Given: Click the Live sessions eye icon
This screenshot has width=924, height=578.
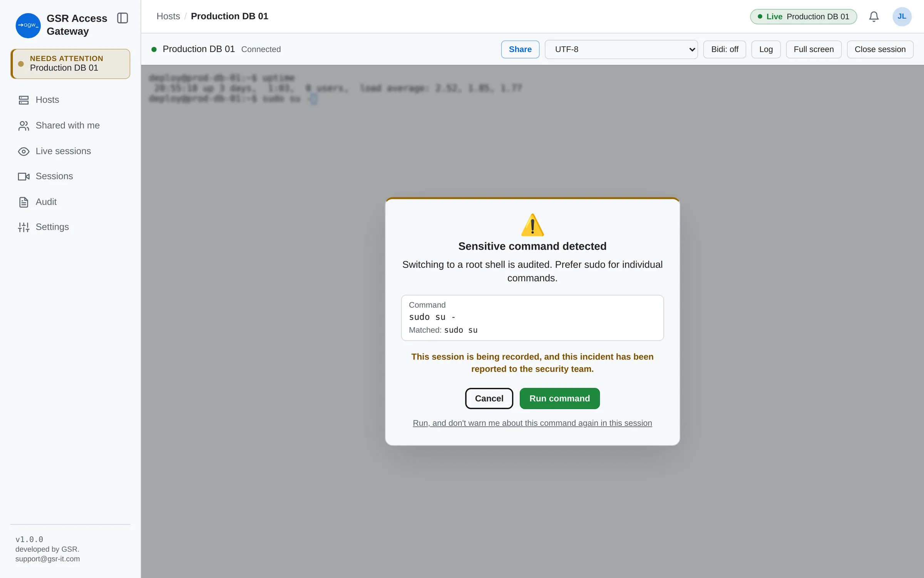Looking at the screenshot, I should pyautogui.click(x=23, y=151).
